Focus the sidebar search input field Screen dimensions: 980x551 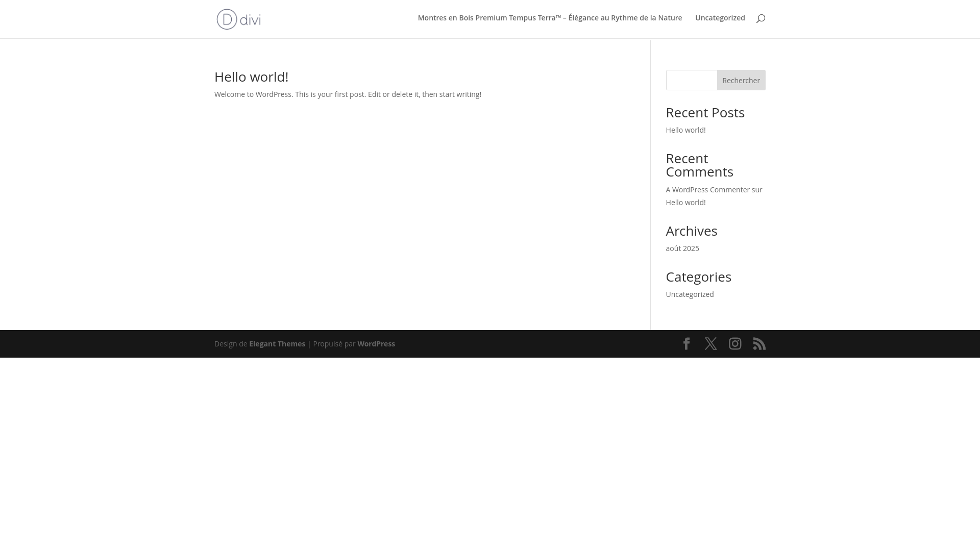(692, 80)
